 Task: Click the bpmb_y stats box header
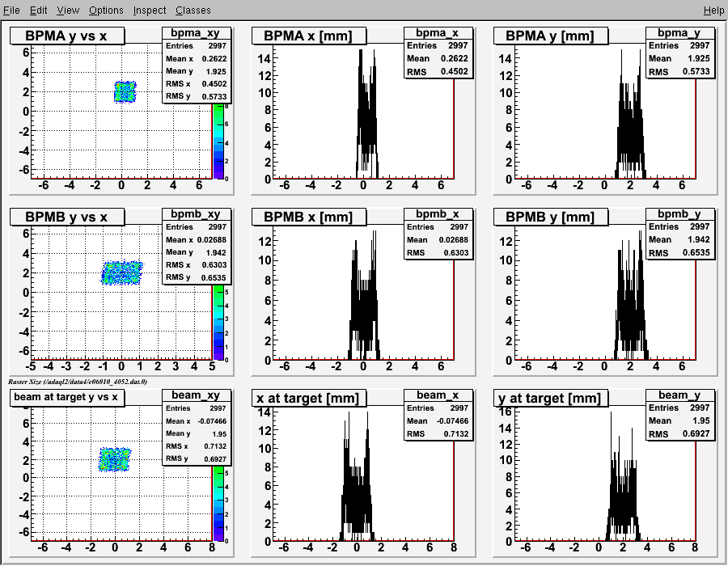point(679,214)
